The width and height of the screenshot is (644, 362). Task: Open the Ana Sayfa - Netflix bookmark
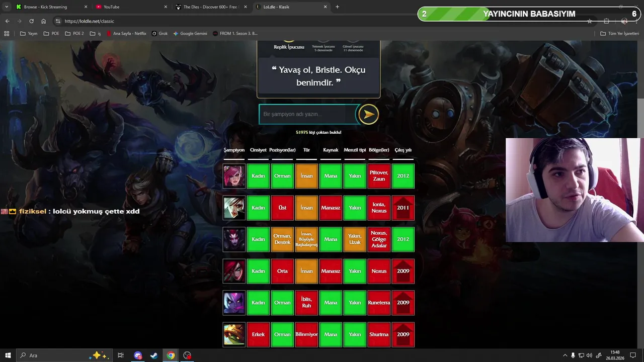126,34
